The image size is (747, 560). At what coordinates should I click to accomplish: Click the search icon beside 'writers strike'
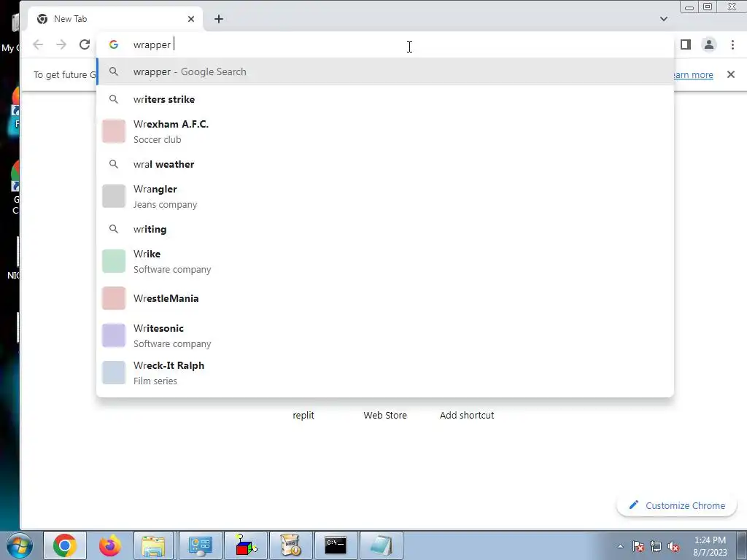[113, 99]
